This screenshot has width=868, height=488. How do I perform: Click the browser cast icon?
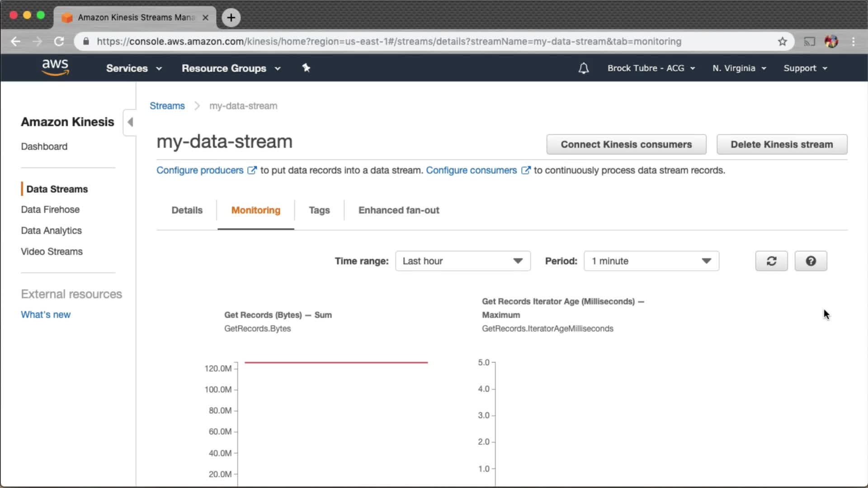point(809,42)
